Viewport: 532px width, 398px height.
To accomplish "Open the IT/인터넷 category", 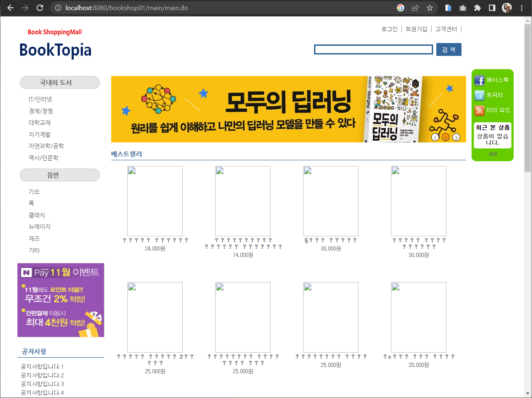I will click(x=40, y=99).
